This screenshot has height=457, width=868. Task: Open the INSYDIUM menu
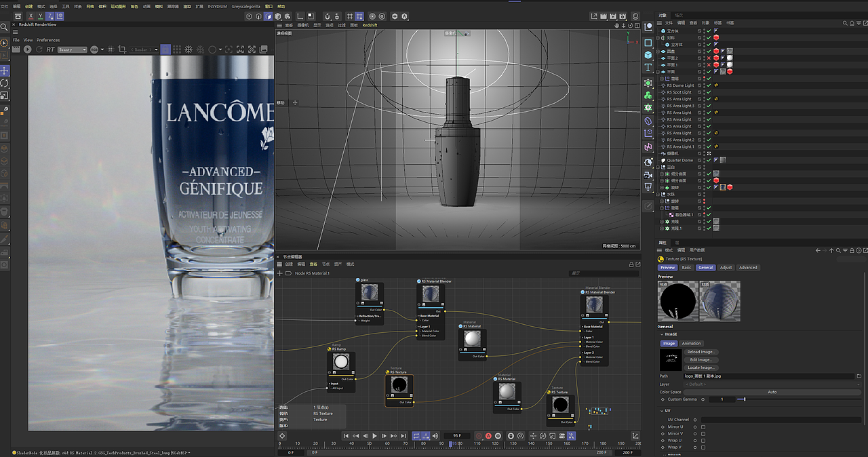tap(218, 6)
